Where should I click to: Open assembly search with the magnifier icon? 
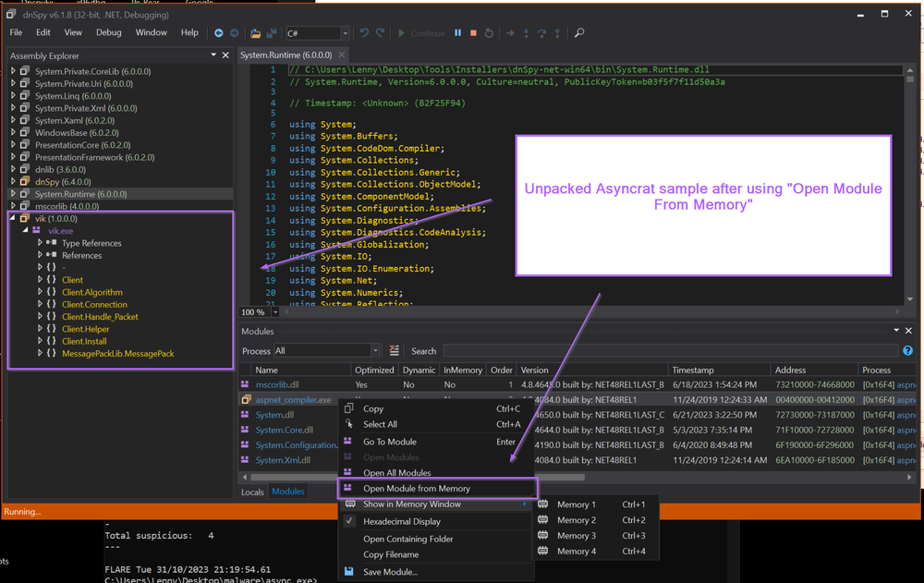pyautogui.click(x=579, y=32)
